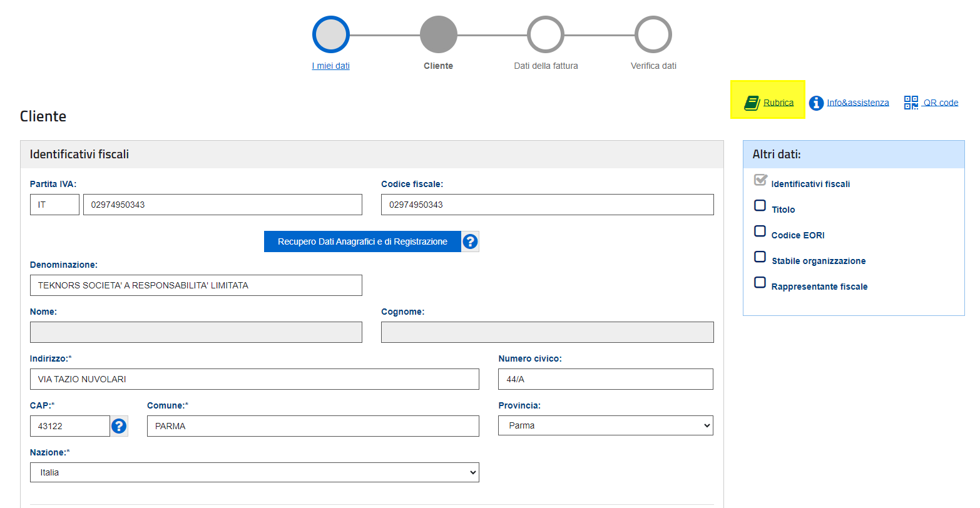Click the CAP field showing 43122
This screenshot has width=980, height=508.
click(x=70, y=426)
